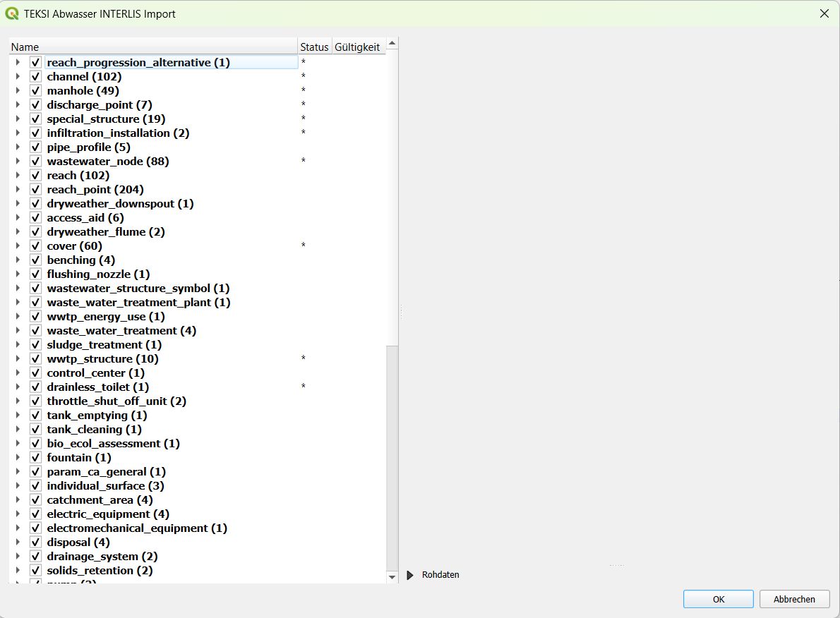Click the QGIS logo in the title bar
Image resolution: width=840 pixels, height=618 pixels.
click(x=11, y=13)
